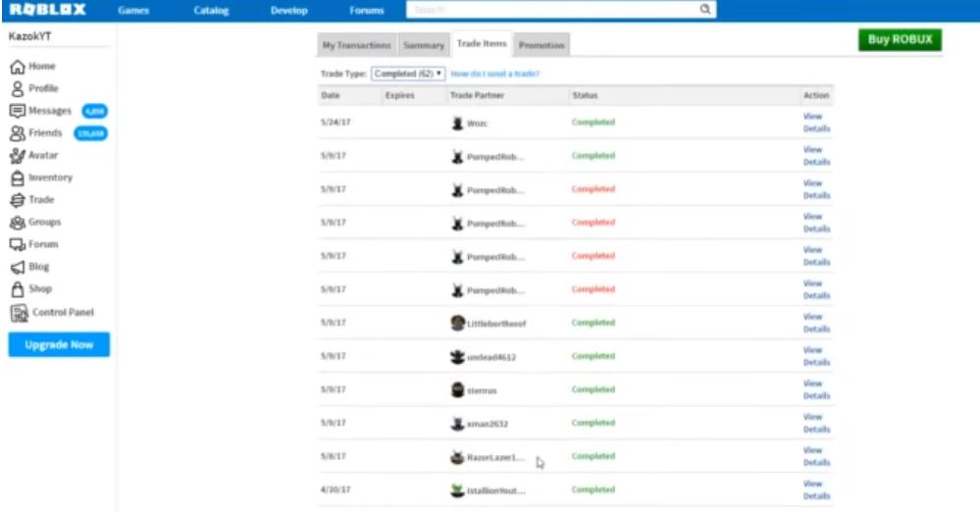Image resolution: width=980 pixels, height=512 pixels.
Task: Switch to the My Transactions tab
Action: (x=357, y=45)
